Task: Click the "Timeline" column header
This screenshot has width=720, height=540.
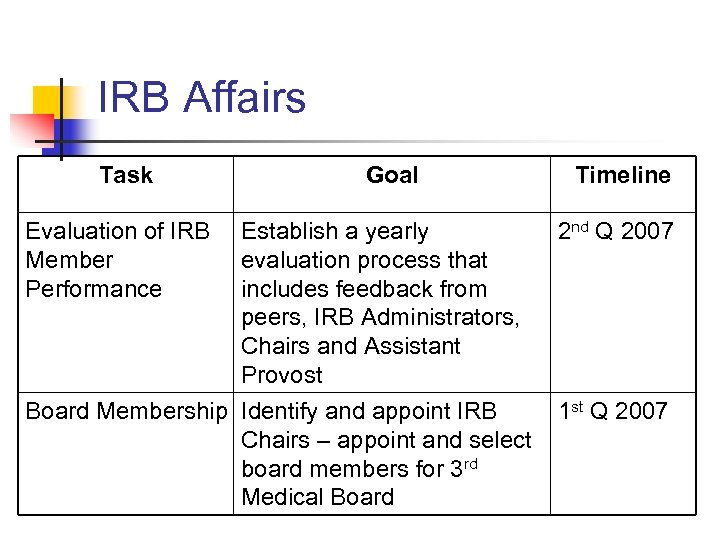Action: (x=622, y=176)
